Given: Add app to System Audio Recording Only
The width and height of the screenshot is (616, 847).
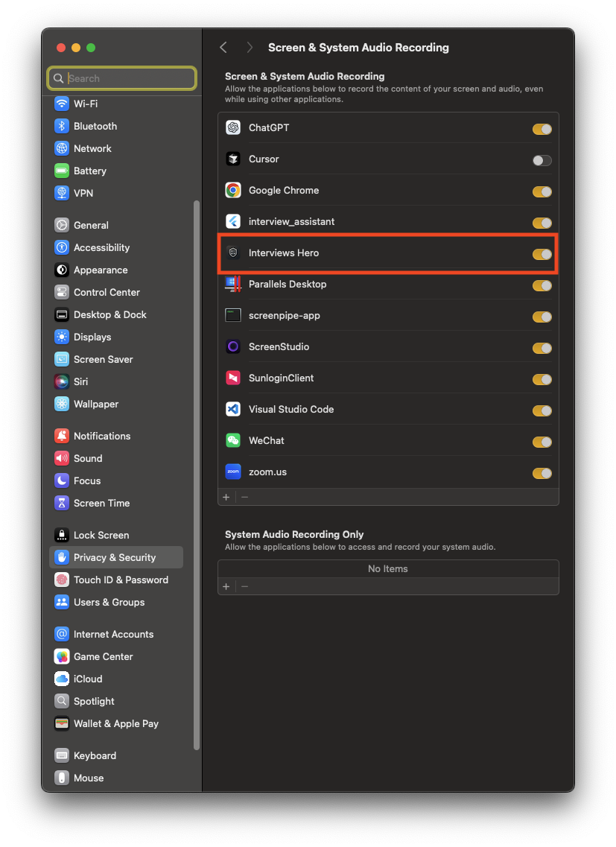Looking at the screenshot, I should click(x=226, y=586).
